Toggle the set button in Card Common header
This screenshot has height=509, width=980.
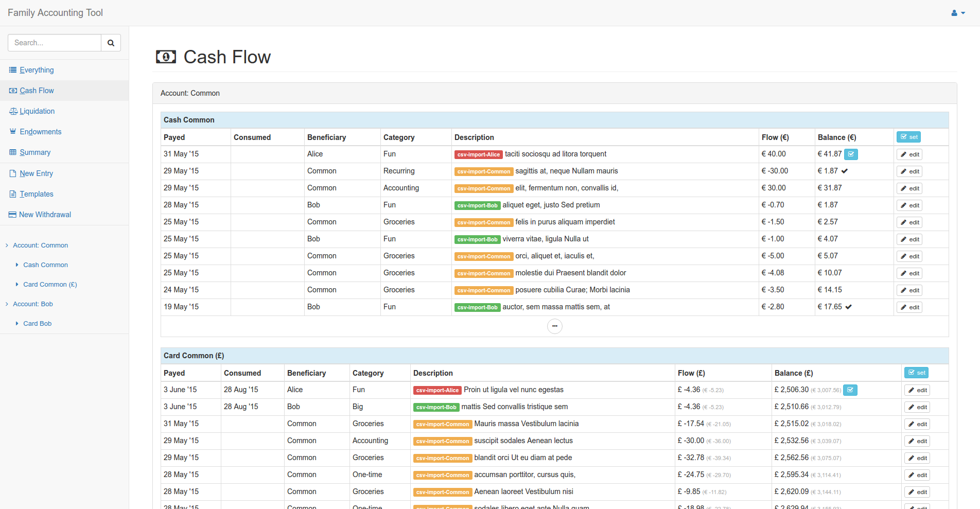point(916,373)
